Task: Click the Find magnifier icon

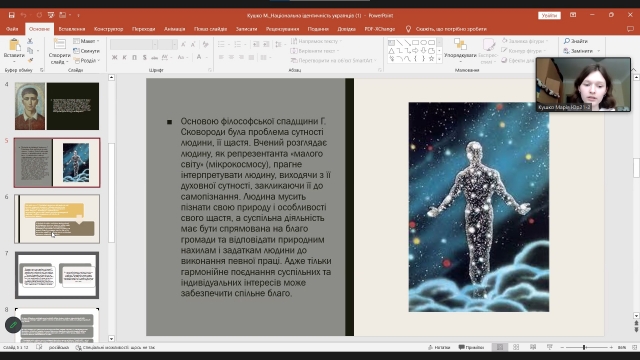Action: 567,41
